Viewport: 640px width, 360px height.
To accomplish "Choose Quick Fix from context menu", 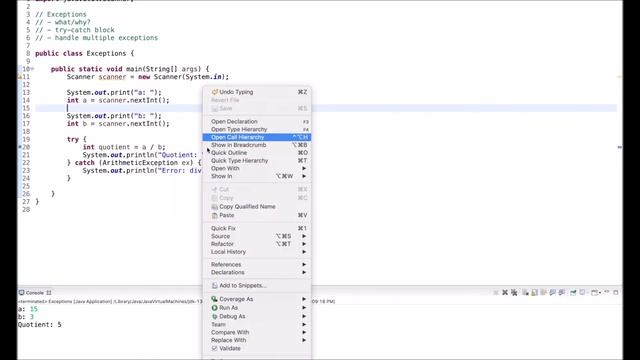I will coord(257,229).
